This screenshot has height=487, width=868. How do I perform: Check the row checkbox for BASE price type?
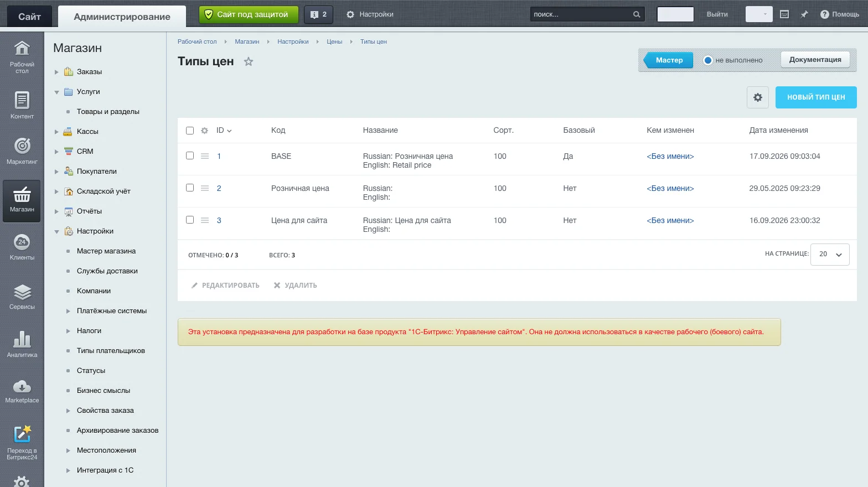pyautogui.click(x=190, y=156)
